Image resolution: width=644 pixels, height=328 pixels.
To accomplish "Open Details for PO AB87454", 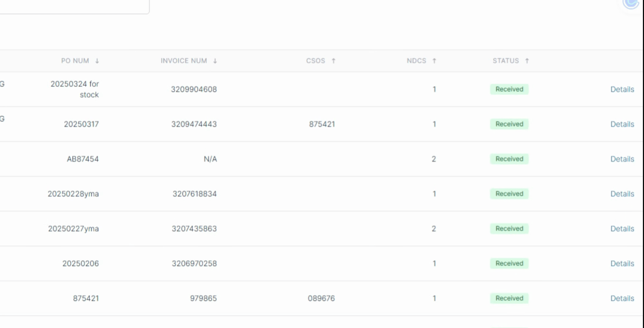I will [622, 159].
